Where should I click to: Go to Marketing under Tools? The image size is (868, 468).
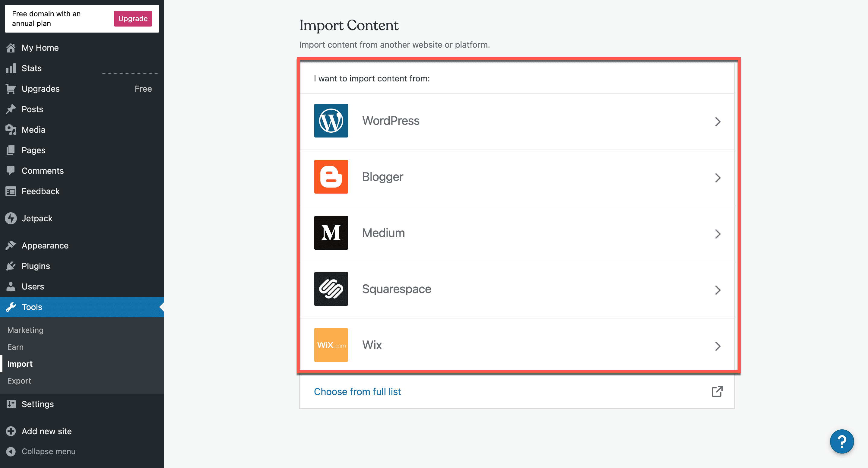coord(25,330)
